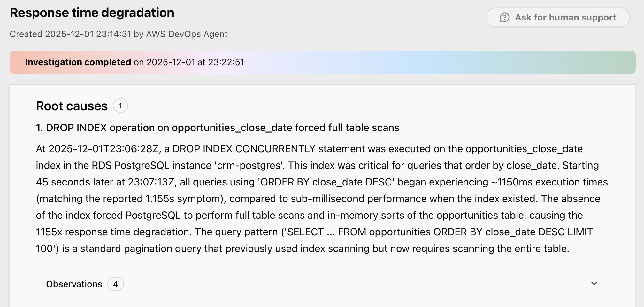Click the Root causes count badge showing 1
Screen dimensions: 644x307
120,106
